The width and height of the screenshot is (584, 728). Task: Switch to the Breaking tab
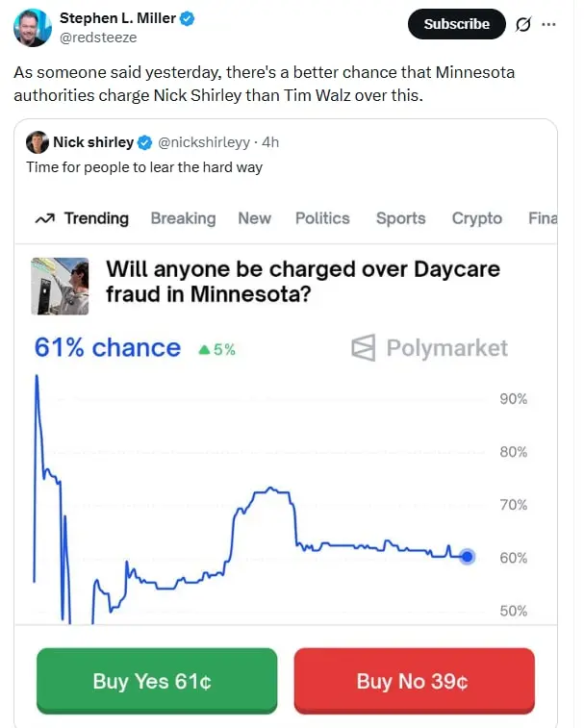pyautogui.click(x=183, y=218)
